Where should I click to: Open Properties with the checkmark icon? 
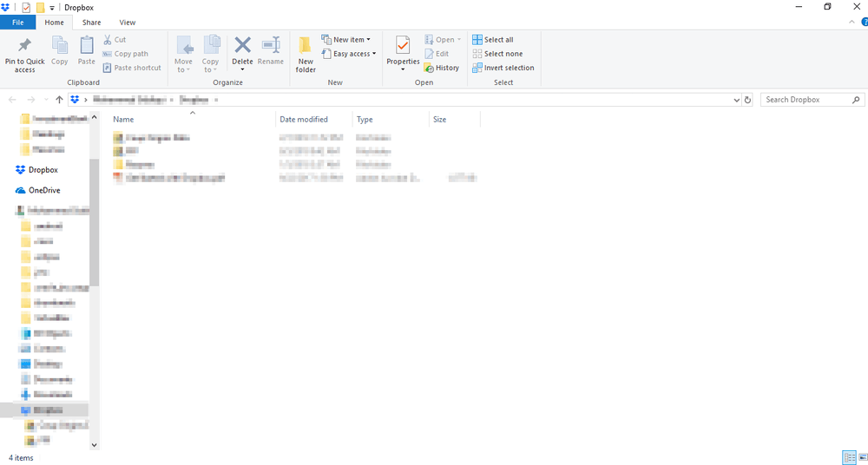[403, 45]
